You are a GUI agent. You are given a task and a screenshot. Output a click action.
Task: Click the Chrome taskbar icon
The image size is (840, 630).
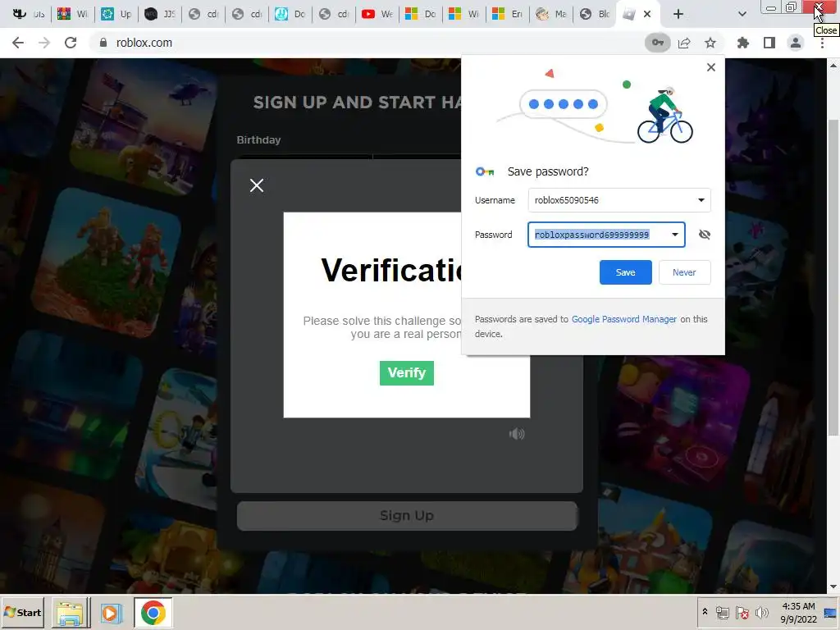click(153, 613)
